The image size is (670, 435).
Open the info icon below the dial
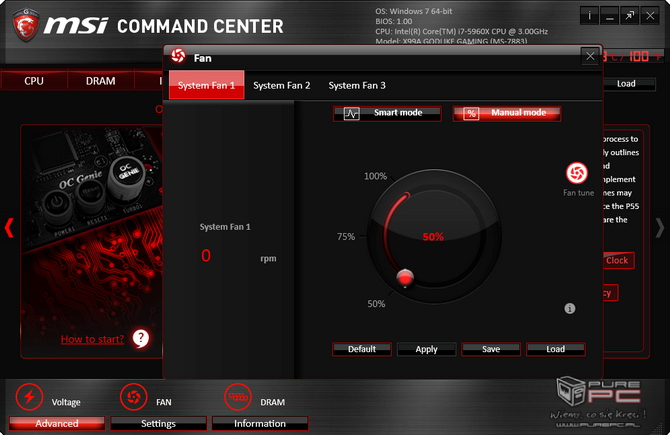(x=570, y=308)
